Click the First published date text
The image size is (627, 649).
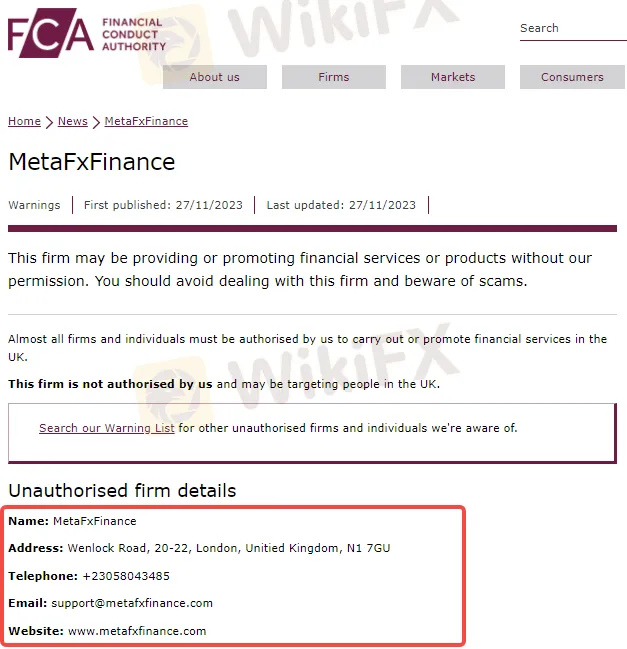coord(163,205)
